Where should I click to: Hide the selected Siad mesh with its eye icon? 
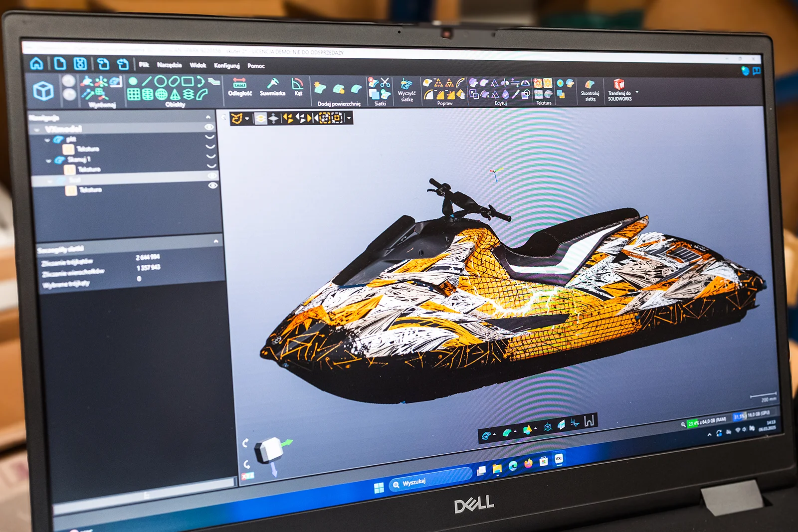point(211,176)
